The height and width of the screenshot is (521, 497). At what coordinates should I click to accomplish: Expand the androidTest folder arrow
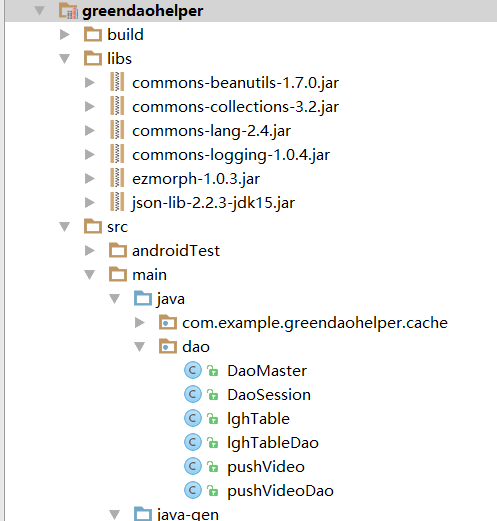pyautogui.click(x=90, y=250)
